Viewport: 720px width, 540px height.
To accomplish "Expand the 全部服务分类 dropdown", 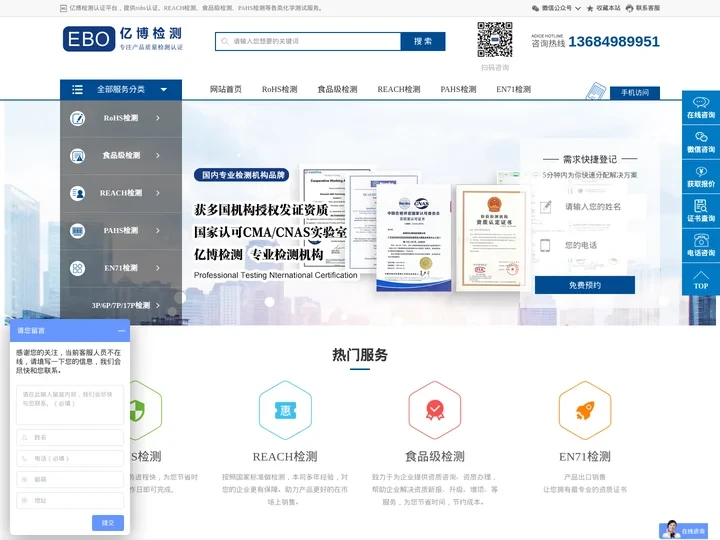I will pos(164,90).
